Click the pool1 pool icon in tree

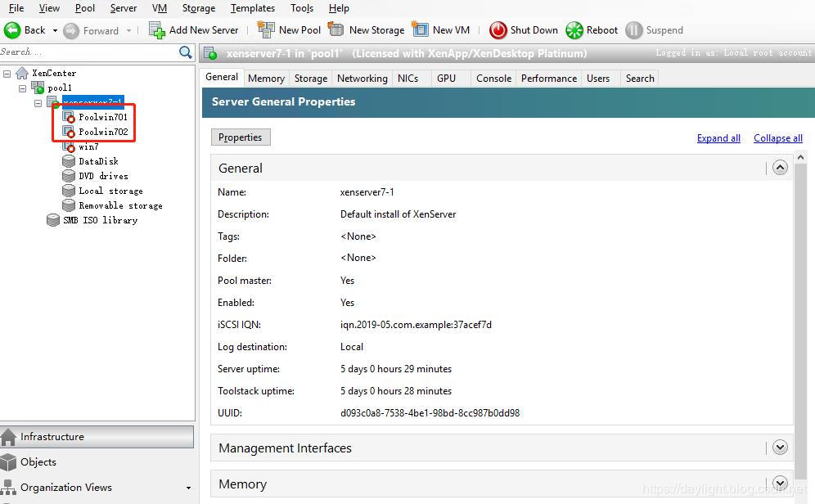(38, 88)
